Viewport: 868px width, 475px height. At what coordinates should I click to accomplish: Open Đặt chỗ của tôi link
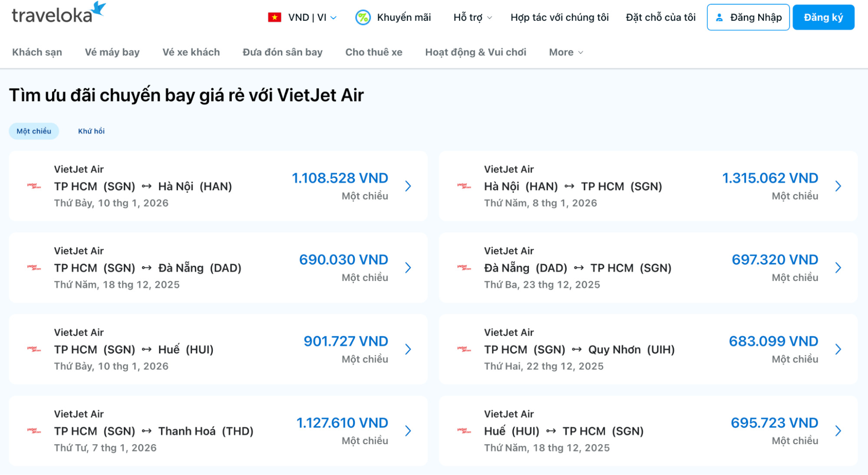(660, 17)
